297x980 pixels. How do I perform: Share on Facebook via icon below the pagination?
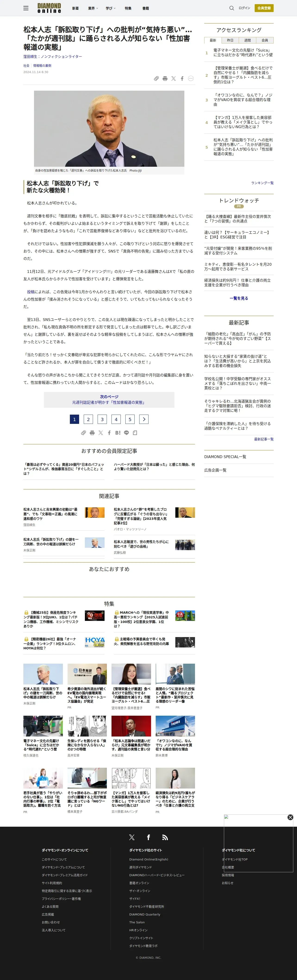tap(109, 433)
